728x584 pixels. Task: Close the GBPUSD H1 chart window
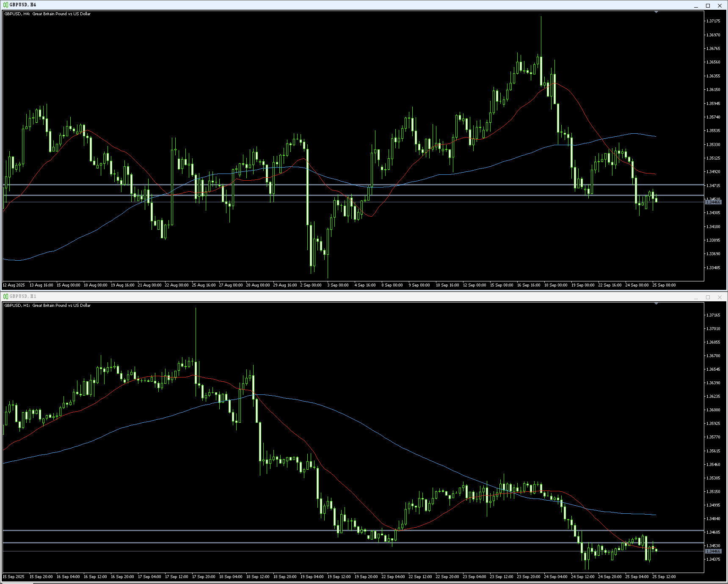[x=720, y=297]
